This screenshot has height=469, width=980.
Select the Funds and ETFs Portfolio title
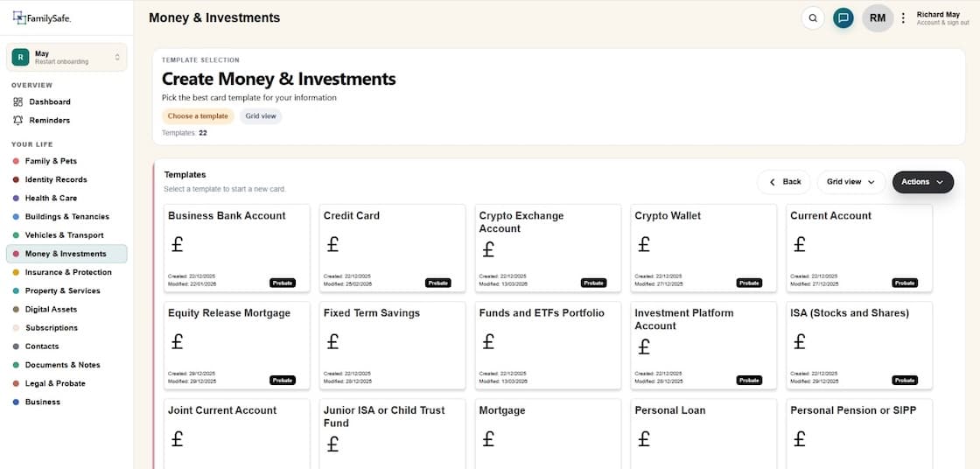pyautogui.click(x=542, y=313)
